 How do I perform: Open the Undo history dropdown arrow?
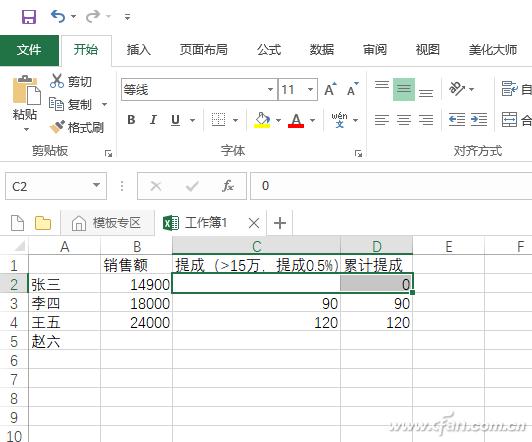(74, 16)
